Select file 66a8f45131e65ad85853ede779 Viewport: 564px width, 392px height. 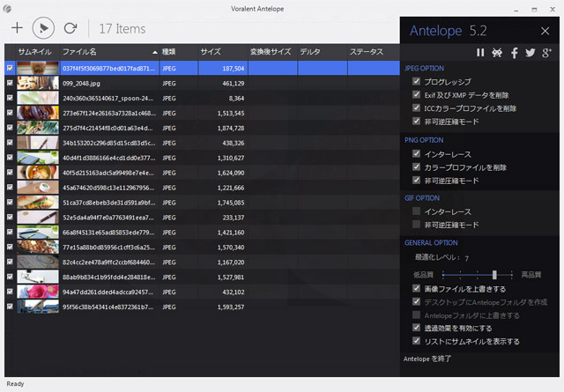pos(108,233)
